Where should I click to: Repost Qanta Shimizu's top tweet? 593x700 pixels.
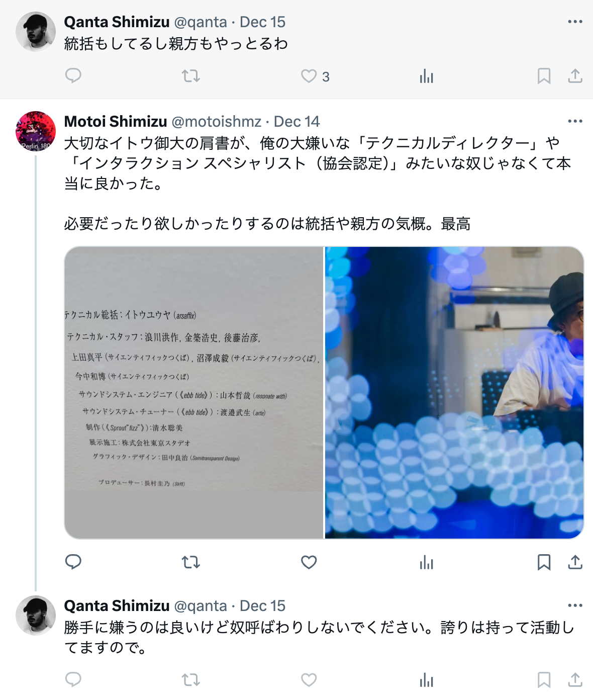tap(190, 76)
